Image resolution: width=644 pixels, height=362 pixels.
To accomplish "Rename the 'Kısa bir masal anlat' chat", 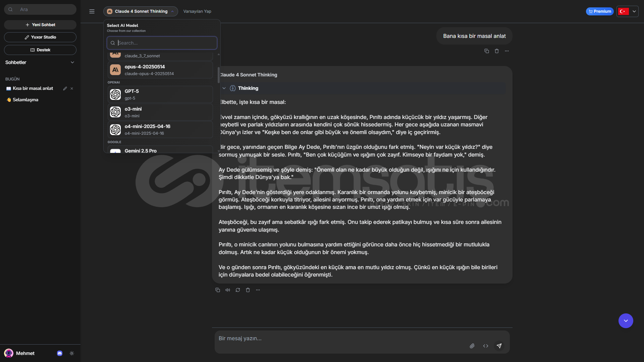I will click(65, 88).
